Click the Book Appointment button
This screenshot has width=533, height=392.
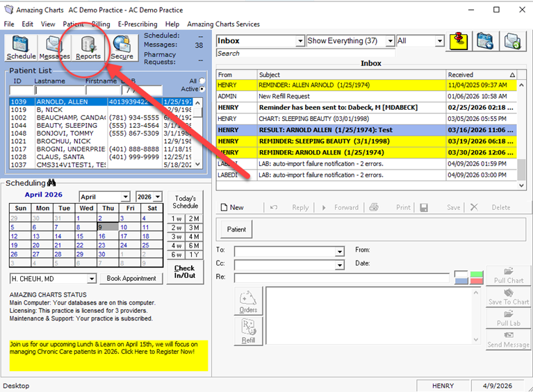click(x=131, y=279)
